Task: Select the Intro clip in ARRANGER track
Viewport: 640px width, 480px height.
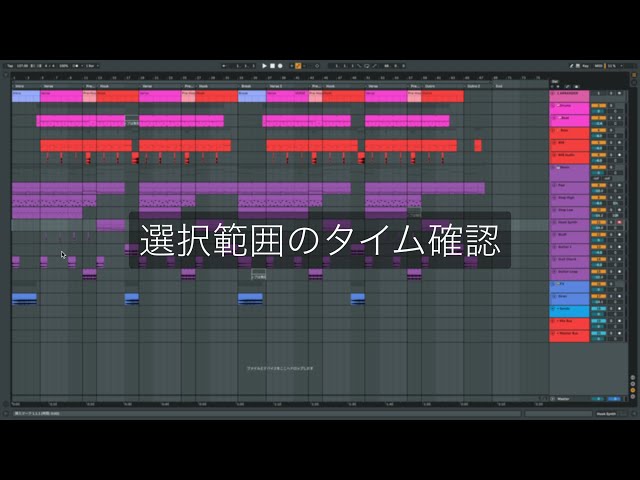Action: [x=26, y=96]
